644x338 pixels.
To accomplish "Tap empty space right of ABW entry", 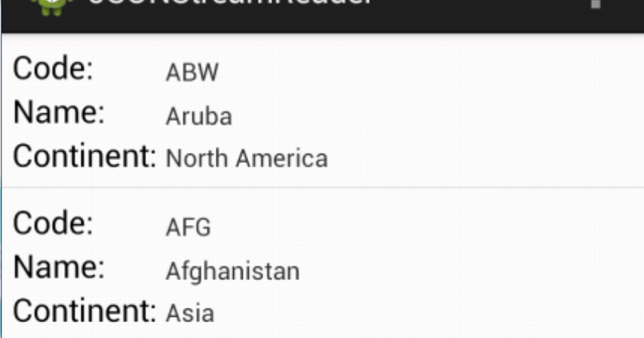I will click(431, 72).
